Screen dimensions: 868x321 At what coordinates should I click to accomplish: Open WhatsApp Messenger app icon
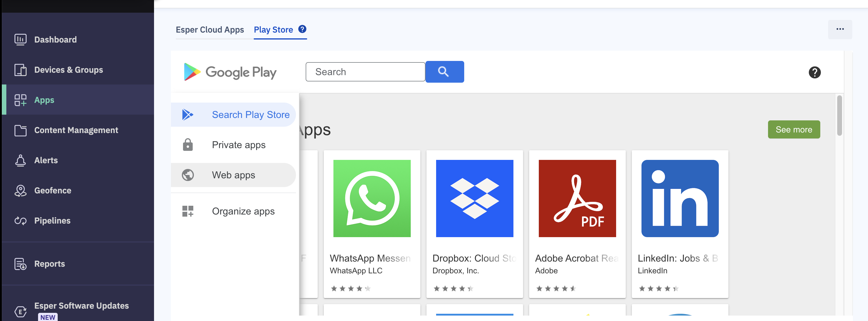372,199
